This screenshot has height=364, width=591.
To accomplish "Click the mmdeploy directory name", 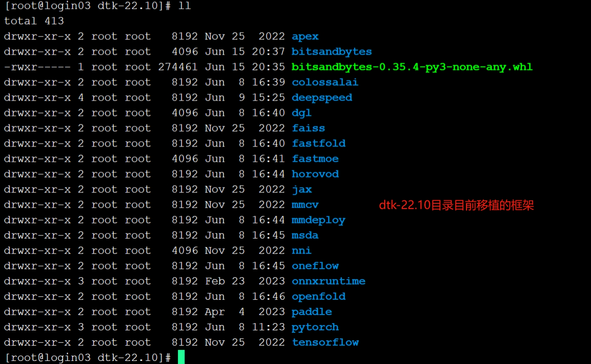I will [319, 220].
